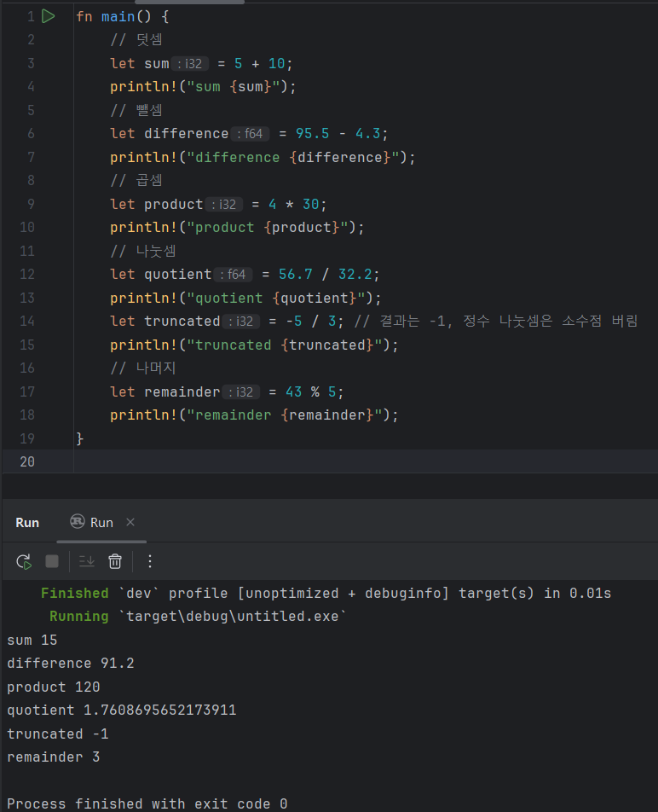The width and height of the screenshot is (658, 812).
Task: Click line number 20 in the gutter
Action: tap(27, 462)
